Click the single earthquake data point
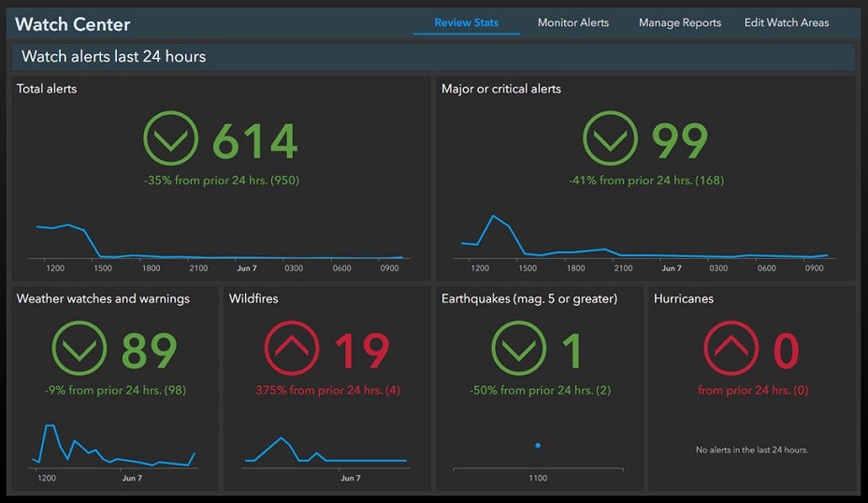 click(538, 445)
